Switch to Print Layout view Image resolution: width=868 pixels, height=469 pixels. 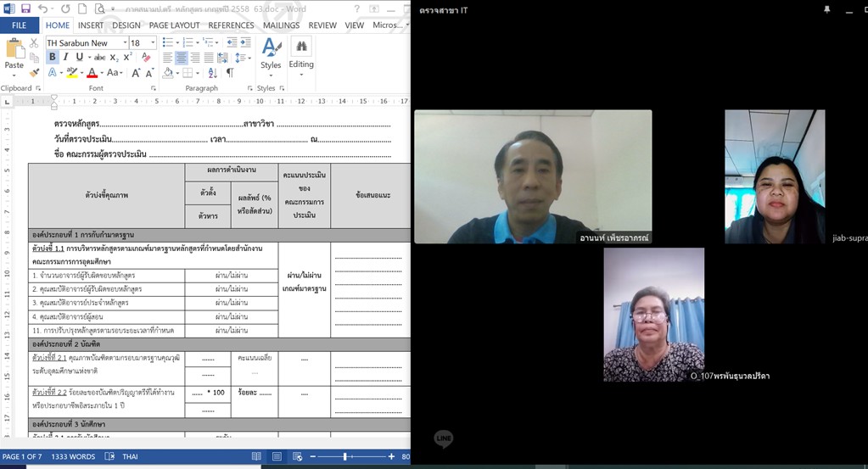point(277,456)
